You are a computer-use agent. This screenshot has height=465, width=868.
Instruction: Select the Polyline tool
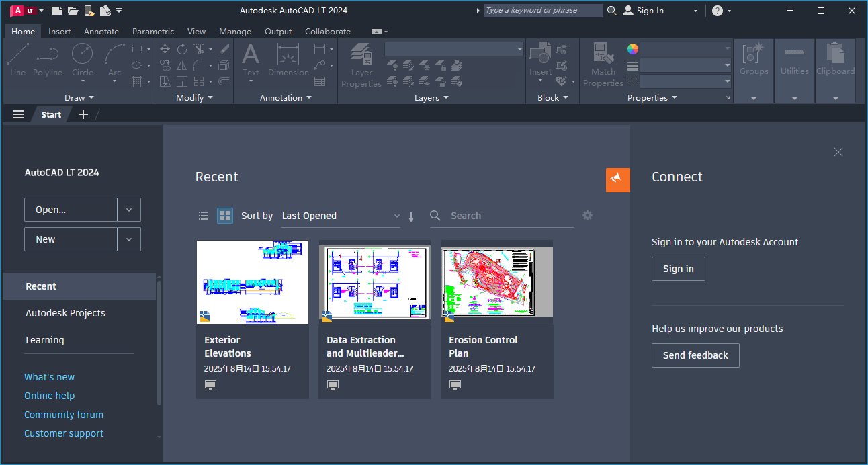pyautogui.click(x=47, y=60)
